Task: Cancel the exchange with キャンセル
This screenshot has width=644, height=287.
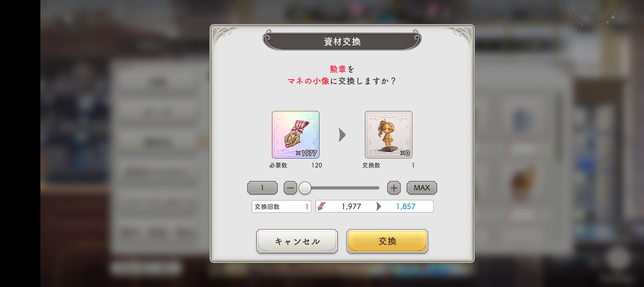Action: [x=297, y=241]
